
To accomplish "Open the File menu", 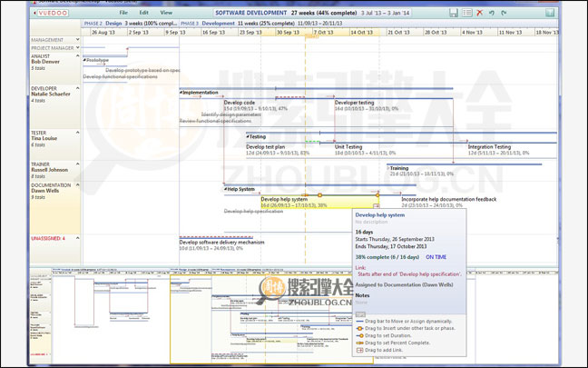I will click(x=99, y=13).
